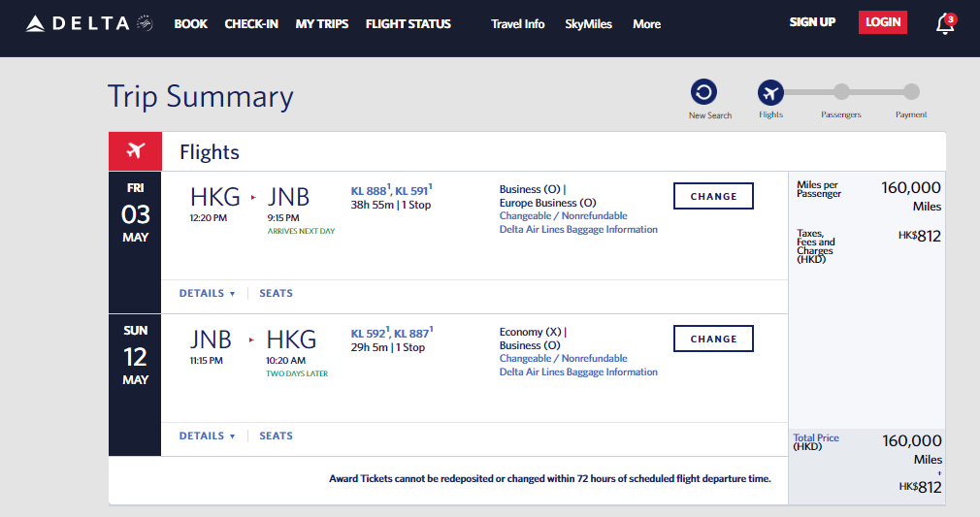Click the Trip Summary heading

point(201,96)
